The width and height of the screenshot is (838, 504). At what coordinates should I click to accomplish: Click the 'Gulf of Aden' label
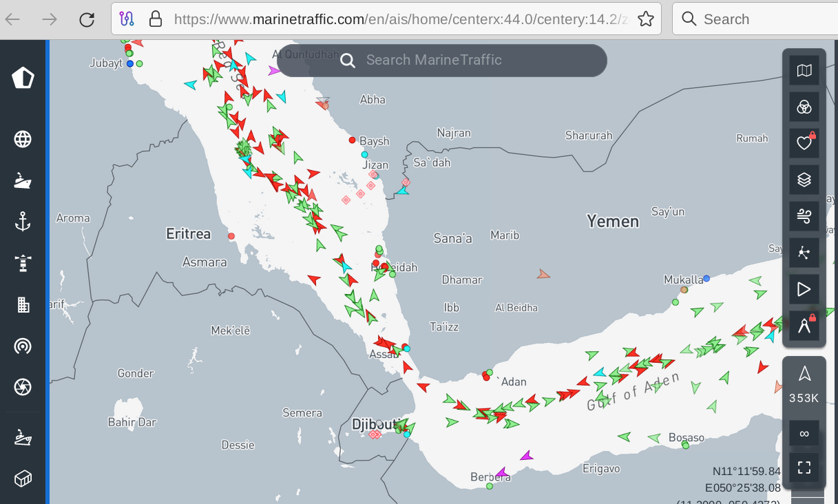(633, 392)
